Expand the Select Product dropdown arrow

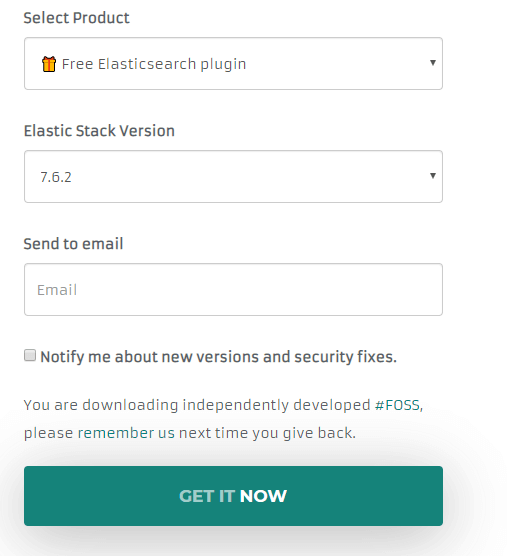pyautogui.click(x=433, y=63)
